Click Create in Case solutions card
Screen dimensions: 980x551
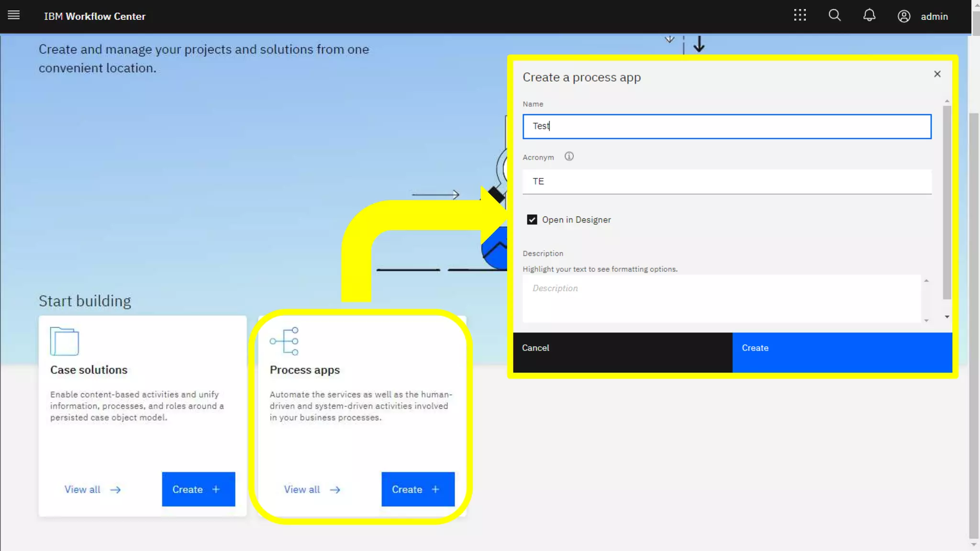pos(198,489)
